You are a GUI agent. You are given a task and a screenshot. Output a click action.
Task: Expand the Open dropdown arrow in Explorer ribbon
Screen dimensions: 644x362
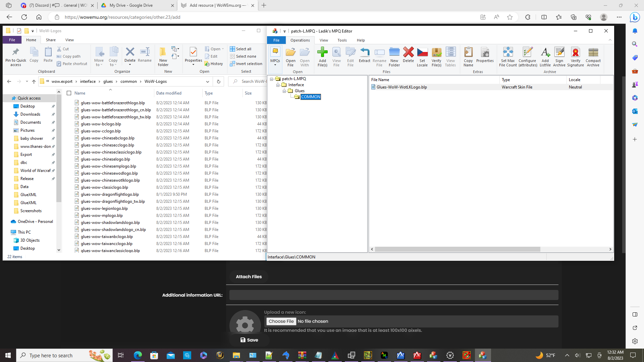223,49
